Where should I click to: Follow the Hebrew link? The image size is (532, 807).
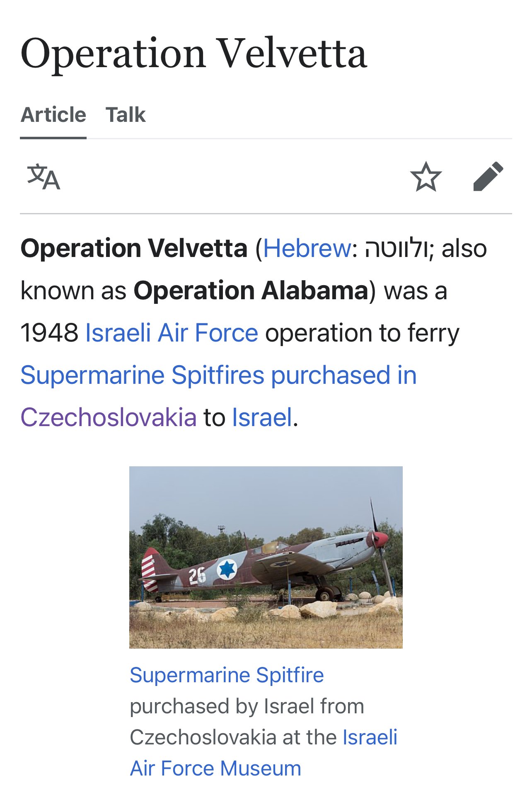click(x=307, y=249)
